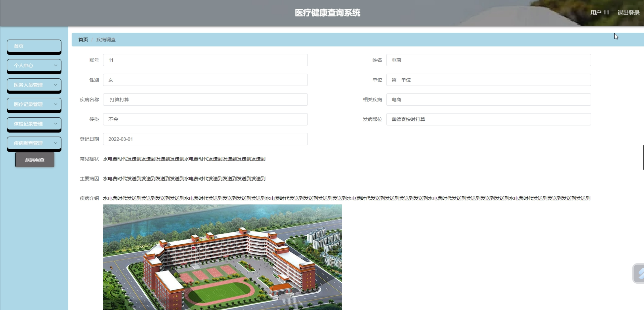Click the vertical scrollbar on right edge
Image resolution: width=644 pixels, height=310 pixels.
(643, 157)
